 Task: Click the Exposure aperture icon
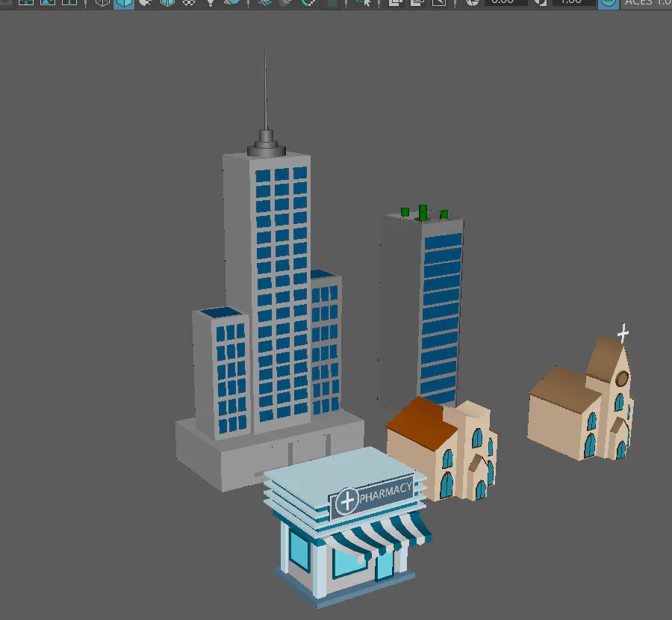click(x=473, y=2)
